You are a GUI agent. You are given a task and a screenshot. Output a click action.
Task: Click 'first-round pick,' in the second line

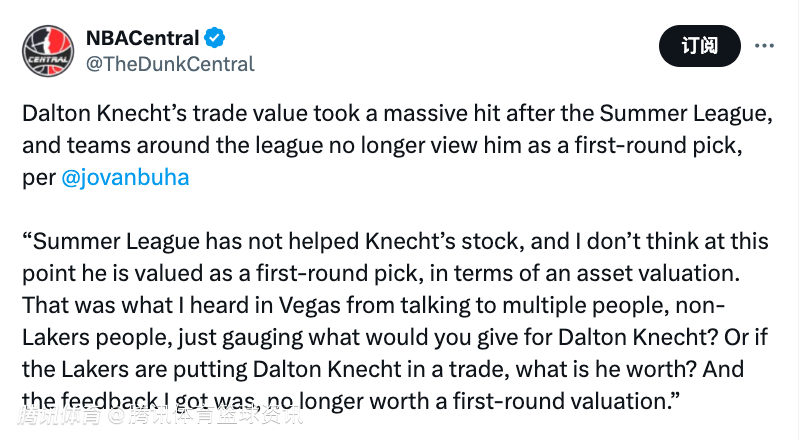(658, 146)
